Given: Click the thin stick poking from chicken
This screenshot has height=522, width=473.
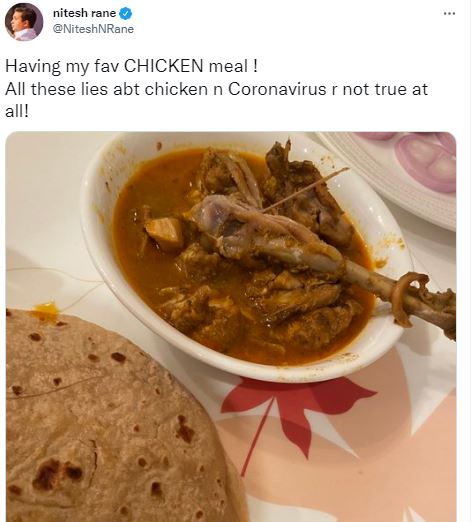Looking at the screenshot, I should point(305,190).
